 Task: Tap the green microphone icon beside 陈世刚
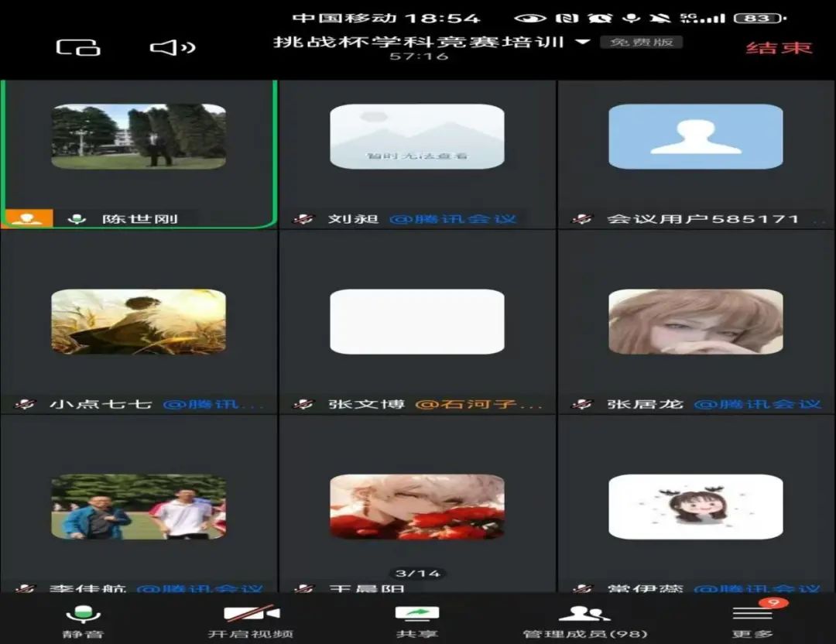pyautogui.click(x=76, y=219)
